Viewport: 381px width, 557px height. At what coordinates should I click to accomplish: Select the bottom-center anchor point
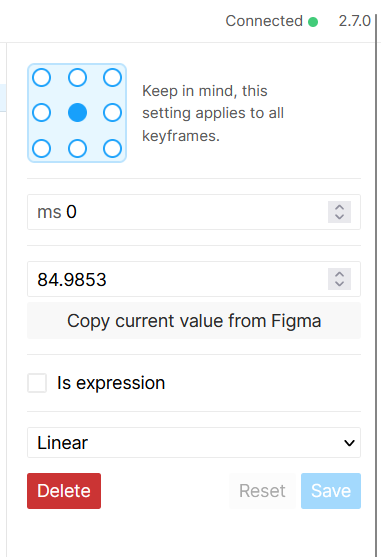click(77, 148)
